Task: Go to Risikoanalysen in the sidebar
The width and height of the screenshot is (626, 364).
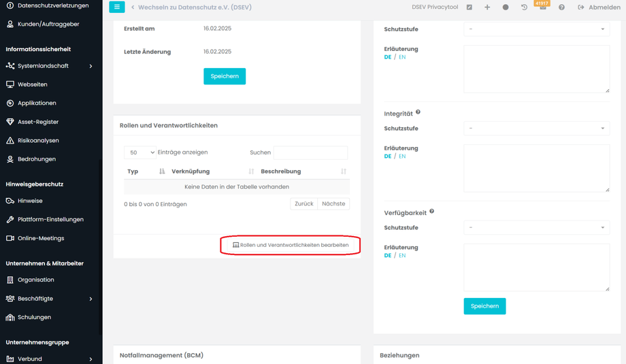Action: [x=38, y=140]
